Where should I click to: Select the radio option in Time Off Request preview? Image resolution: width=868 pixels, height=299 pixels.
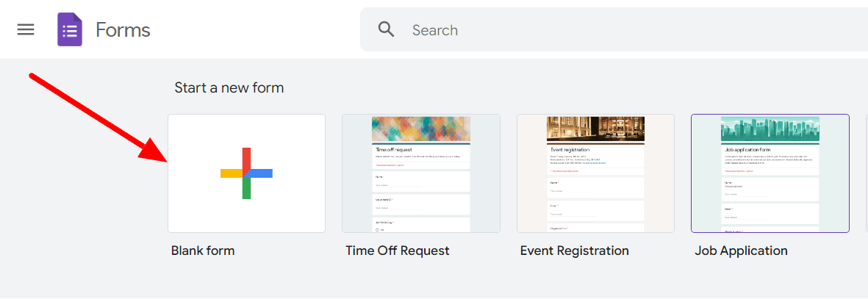click(378, 229)
